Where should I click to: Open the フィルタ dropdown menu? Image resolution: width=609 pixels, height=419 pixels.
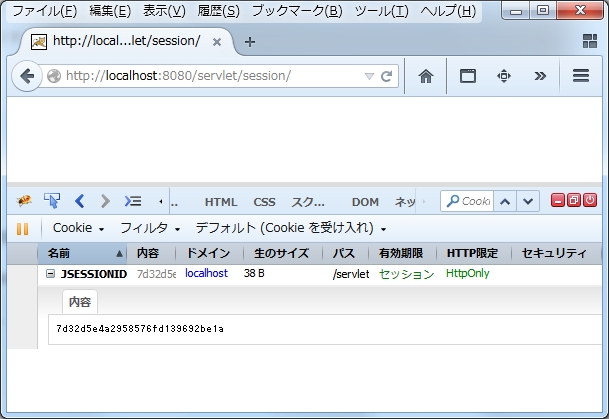point(150,228)
